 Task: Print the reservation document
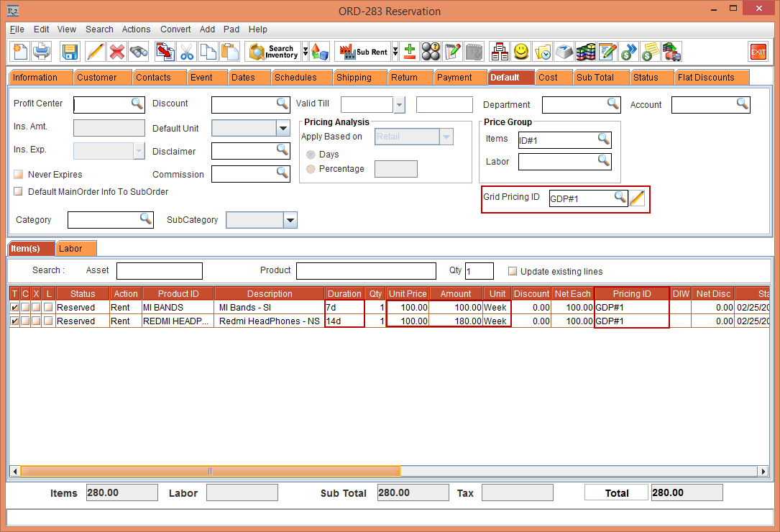[41, 51]
